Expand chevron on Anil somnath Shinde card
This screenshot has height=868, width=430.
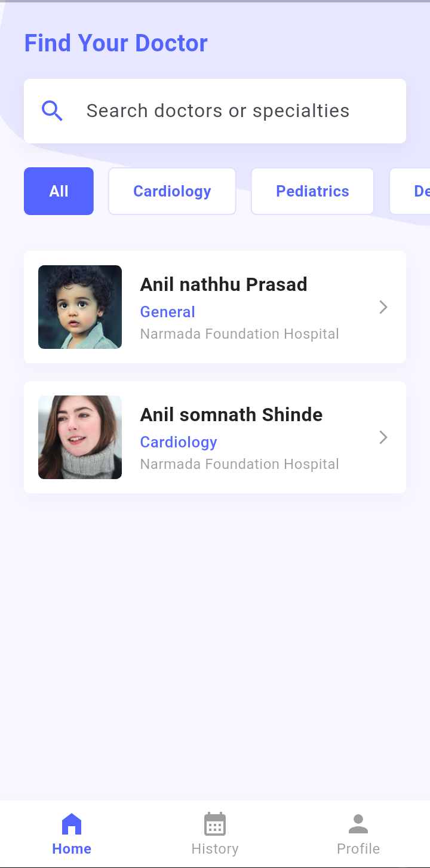(383, 437)
